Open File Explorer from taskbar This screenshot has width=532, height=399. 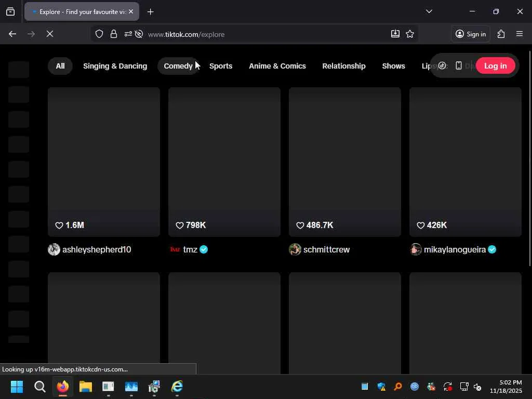coord(86,387)
